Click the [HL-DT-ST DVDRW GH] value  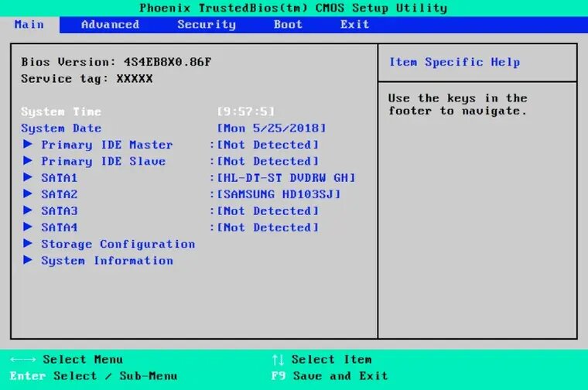[286, 178]
